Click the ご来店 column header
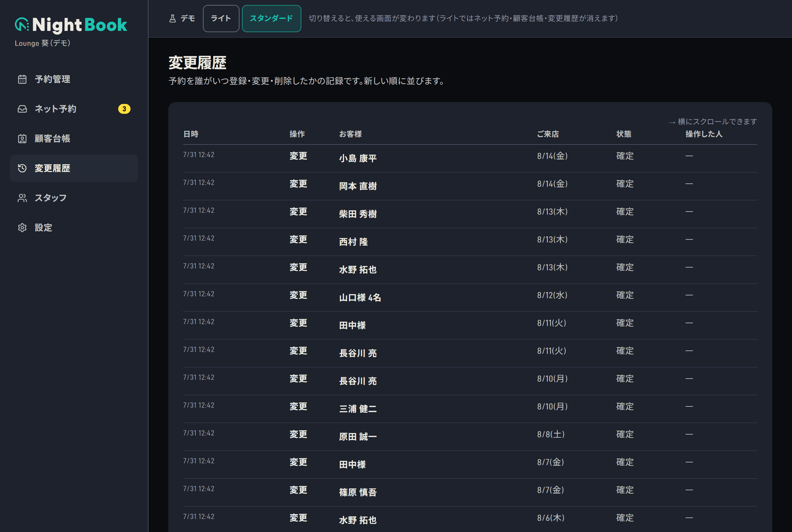This screenshot has width=792, height=532. click(548, 134)
